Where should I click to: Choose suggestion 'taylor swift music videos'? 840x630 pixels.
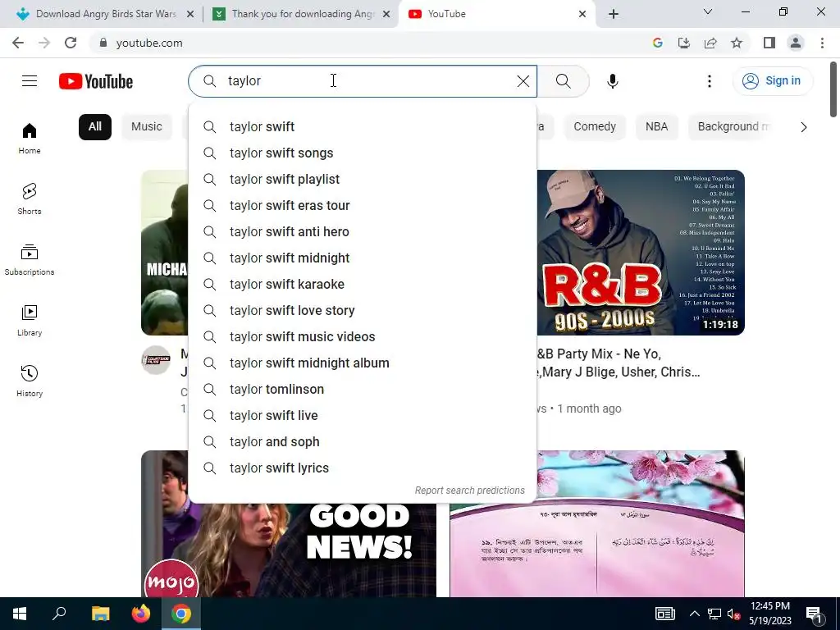click(x=362, y=337)
